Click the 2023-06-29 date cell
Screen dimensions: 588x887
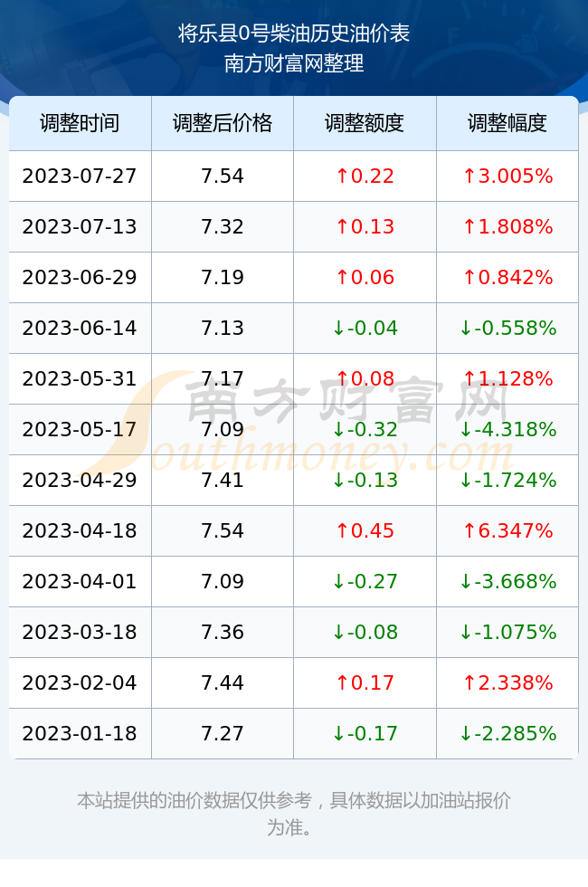(x=80, y=277)
